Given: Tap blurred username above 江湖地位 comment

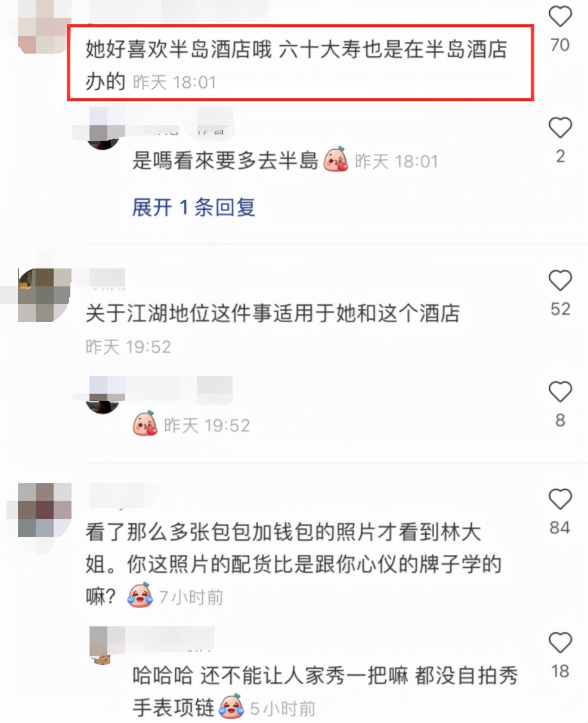Looking at the screenshot, I should click(x=107, y=278).
